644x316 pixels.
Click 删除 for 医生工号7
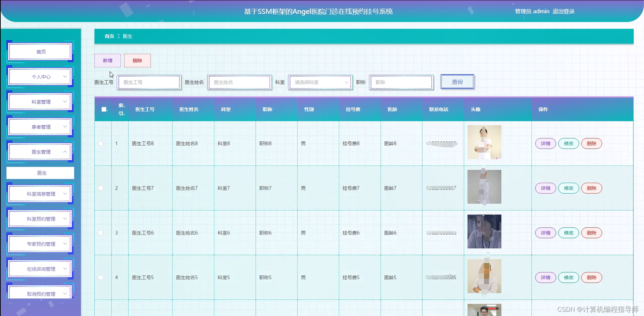click(592, 188)
